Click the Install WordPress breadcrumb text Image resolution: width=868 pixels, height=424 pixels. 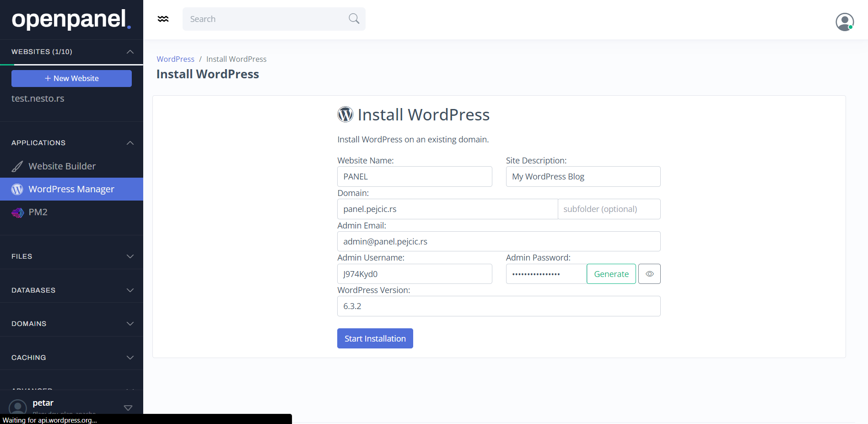point(236,59)
